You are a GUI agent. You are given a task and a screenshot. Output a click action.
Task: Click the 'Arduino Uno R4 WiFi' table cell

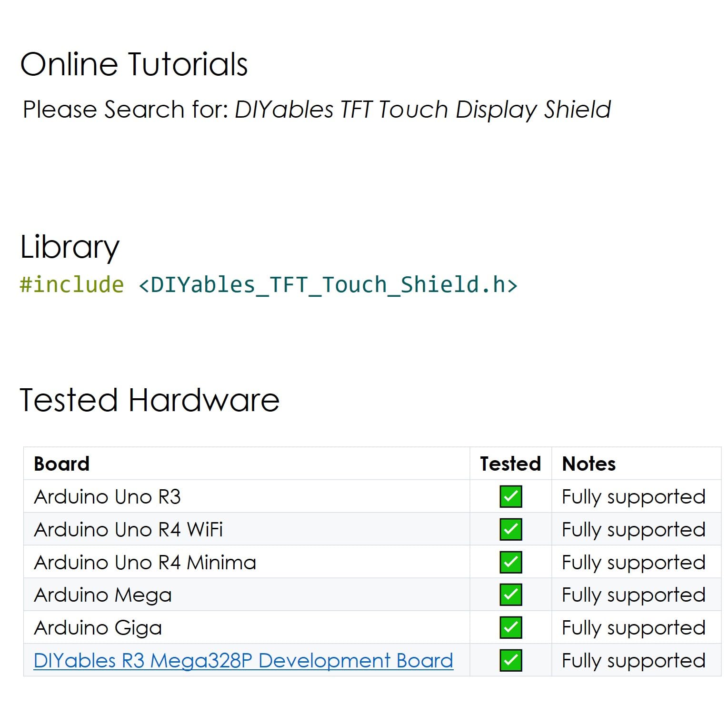point(247,529)
